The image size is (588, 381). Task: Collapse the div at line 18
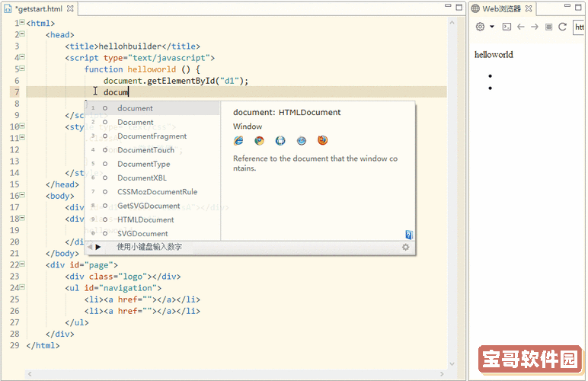tap(22, 218)
